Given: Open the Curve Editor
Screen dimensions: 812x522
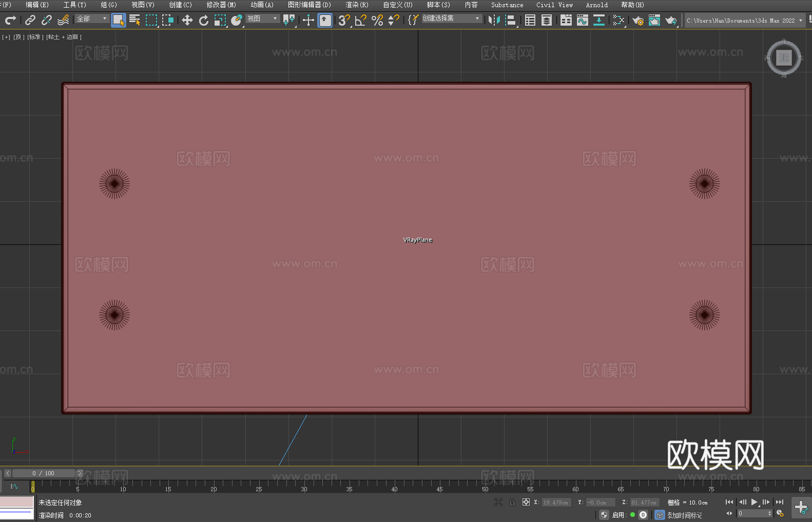Looking at the screenshot, I should tap(583, 20).
